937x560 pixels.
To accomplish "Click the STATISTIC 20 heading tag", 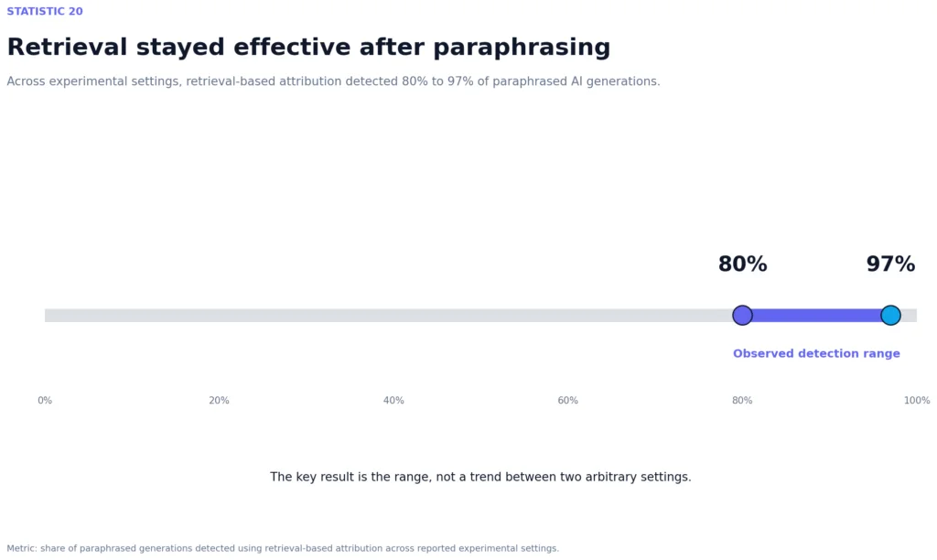I will click(x=45, y=11).
